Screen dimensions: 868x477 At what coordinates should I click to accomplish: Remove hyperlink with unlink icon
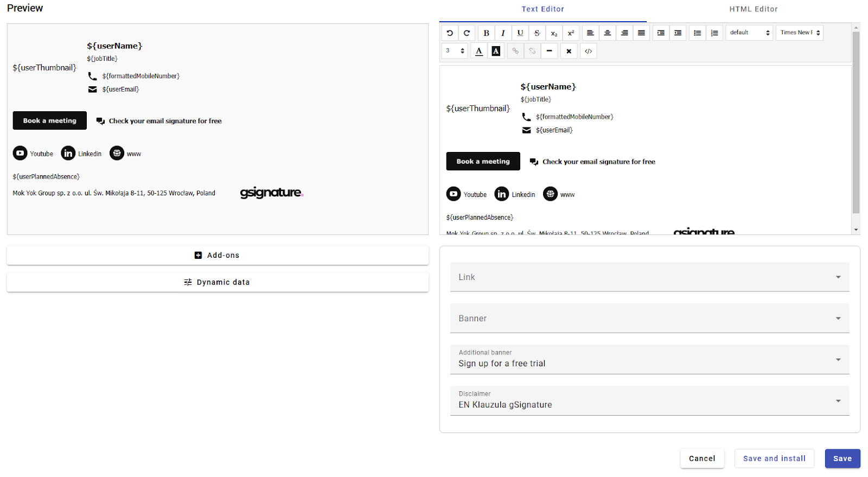(x=533, y=51)
